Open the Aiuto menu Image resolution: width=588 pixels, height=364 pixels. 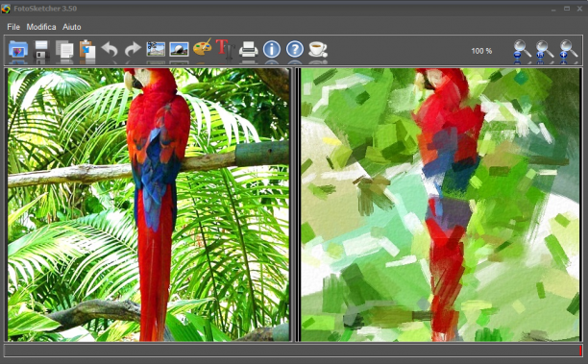click(72, 27)
